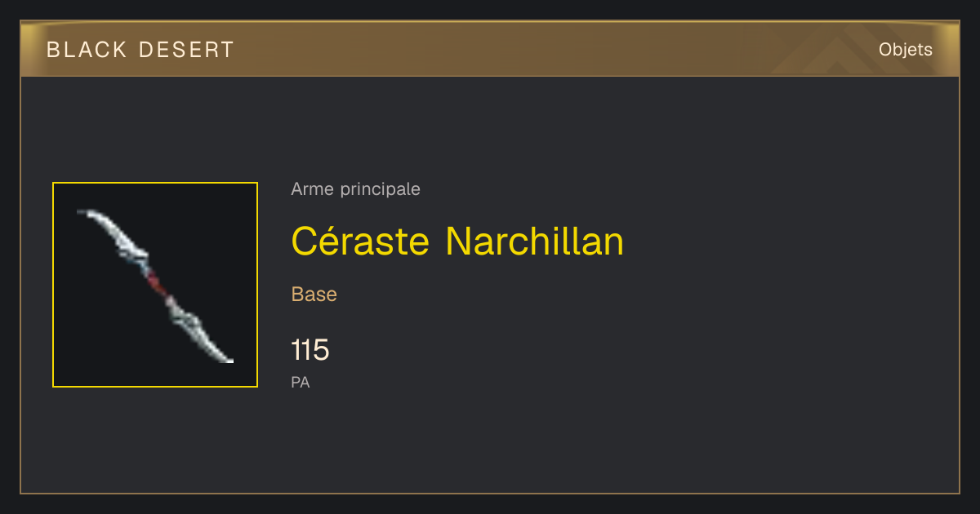This screenshot has height=514, width=980.
Task: Click the BLACK DESERT title
Action: [x=140, y=50]
